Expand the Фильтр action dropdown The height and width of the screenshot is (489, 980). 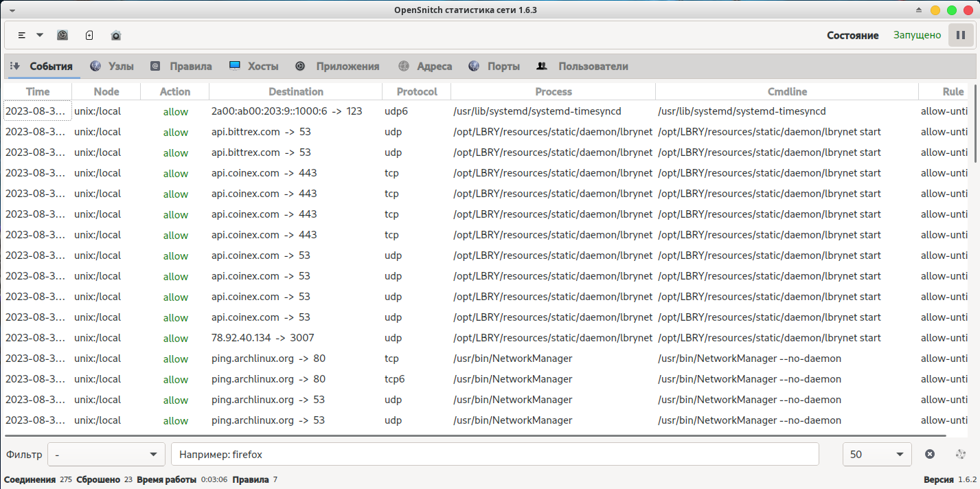coord(106,455)
